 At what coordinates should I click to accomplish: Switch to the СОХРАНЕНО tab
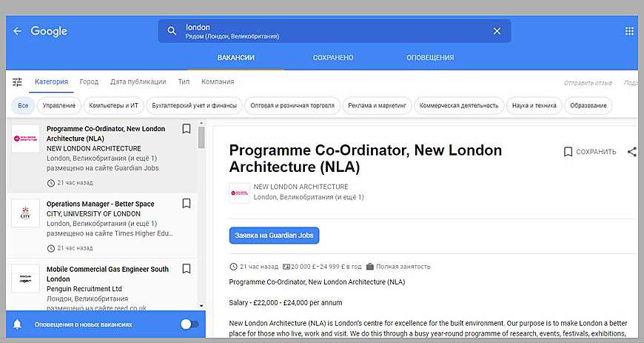(x=333, y=58)
